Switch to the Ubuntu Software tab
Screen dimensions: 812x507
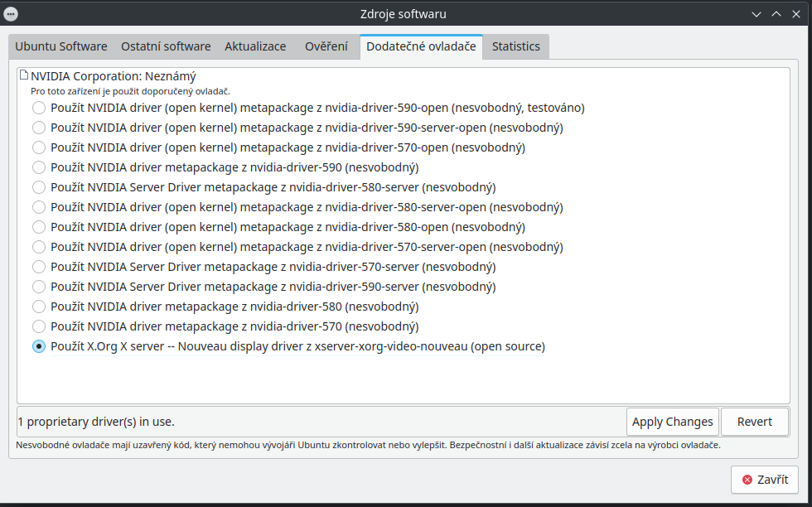(60, 46)
